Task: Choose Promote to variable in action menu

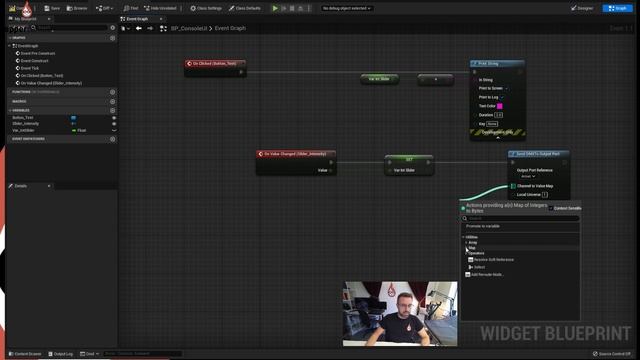Action: (483, 226)
